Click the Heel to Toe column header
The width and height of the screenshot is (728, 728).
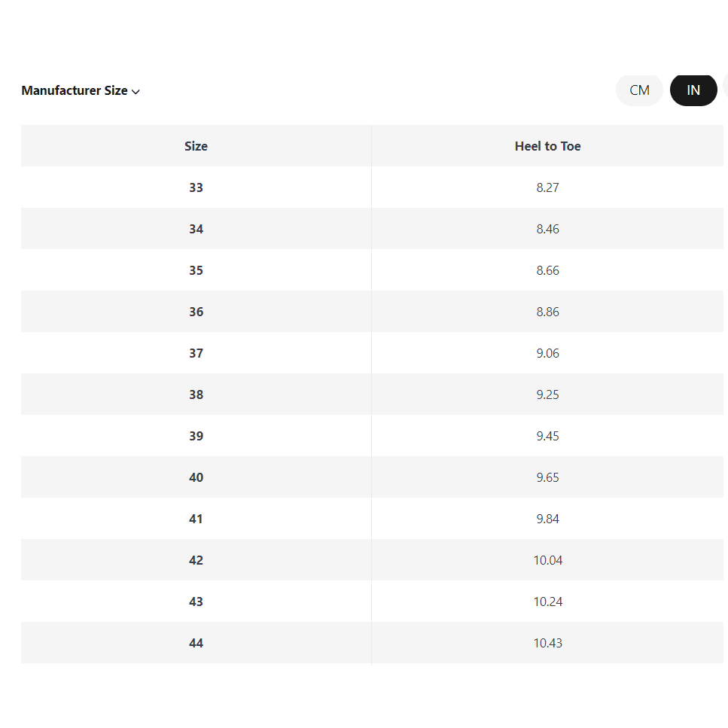click(x=547, y=146)
